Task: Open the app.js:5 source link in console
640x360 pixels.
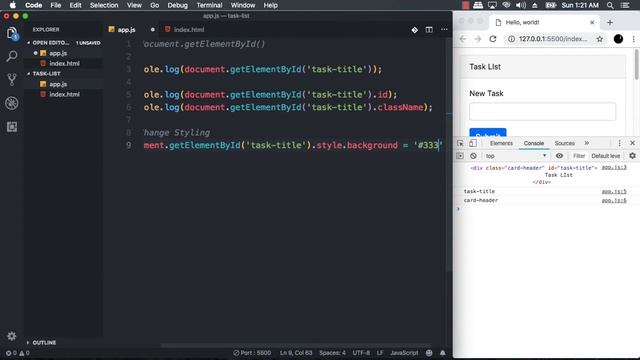Action: coord(614,191)
